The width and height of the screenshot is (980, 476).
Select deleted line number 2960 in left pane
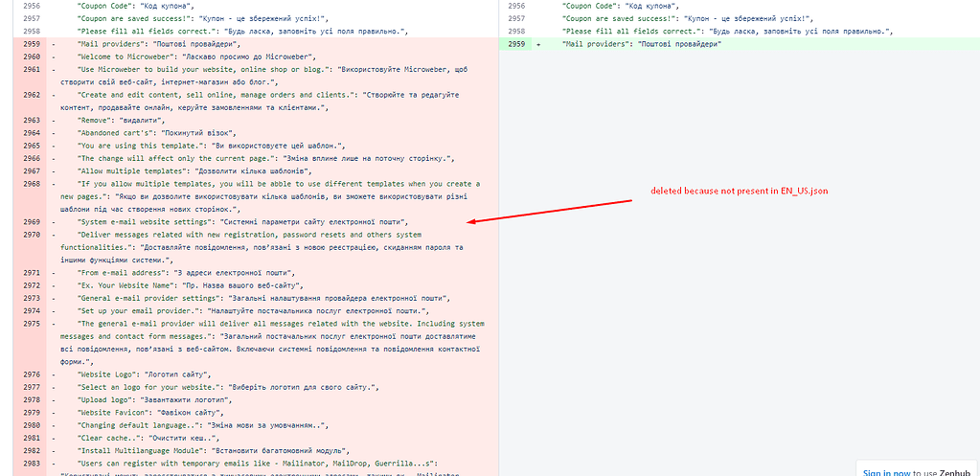pos(31,57)
